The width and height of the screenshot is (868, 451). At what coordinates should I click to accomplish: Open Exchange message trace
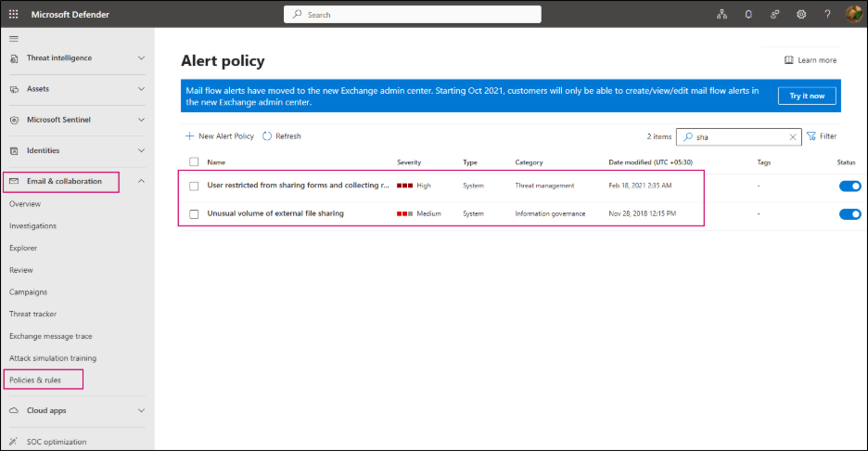pyautogui.click(x=50, y=336)
